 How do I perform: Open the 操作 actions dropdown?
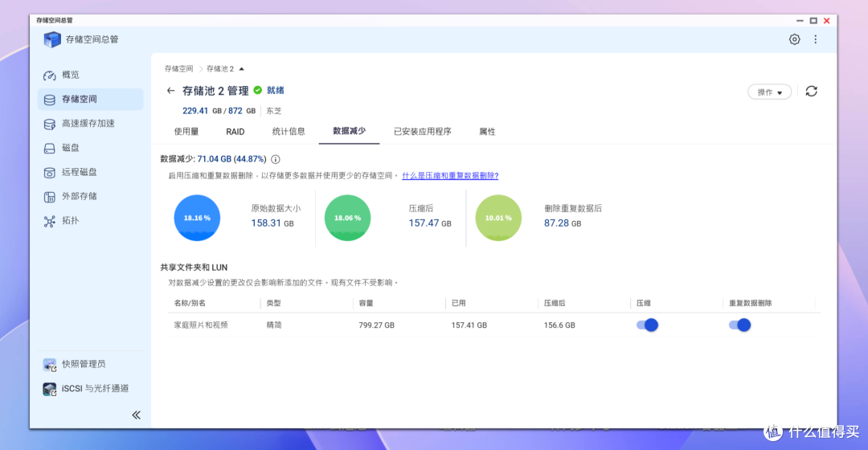tap(769, 92)
